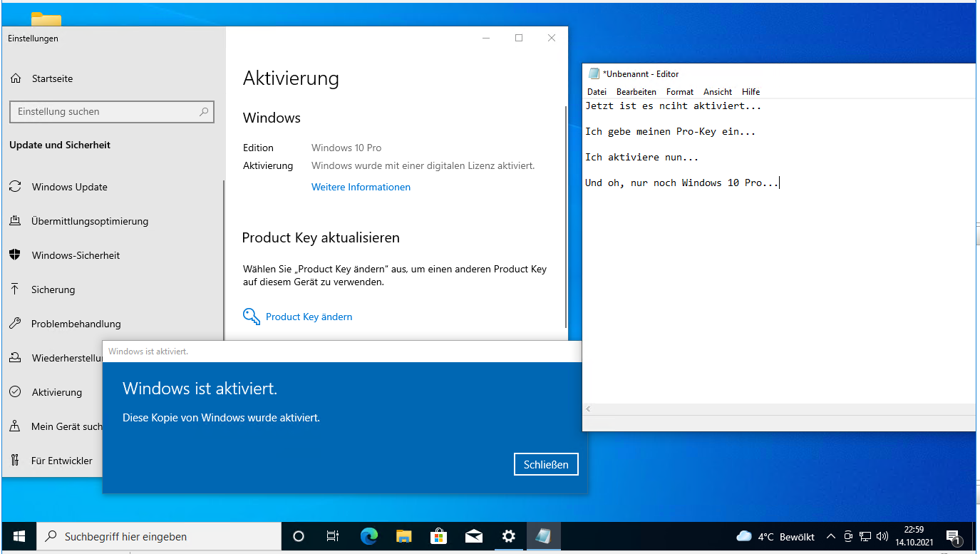Screen dimensions: 980x554
Task: Click the Einstellung suchen search field
Action: 111,112
